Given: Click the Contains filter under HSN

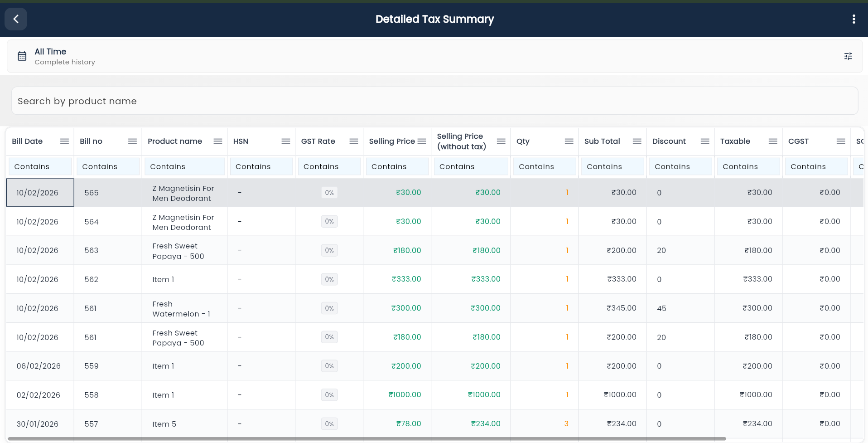Looking at the screenshot, I should click(261, 166).
